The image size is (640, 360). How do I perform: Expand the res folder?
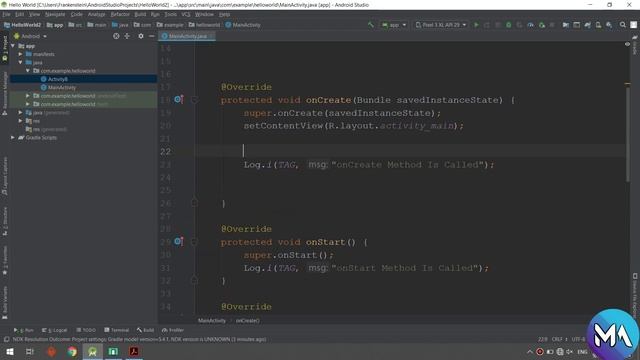pos(20,121)
